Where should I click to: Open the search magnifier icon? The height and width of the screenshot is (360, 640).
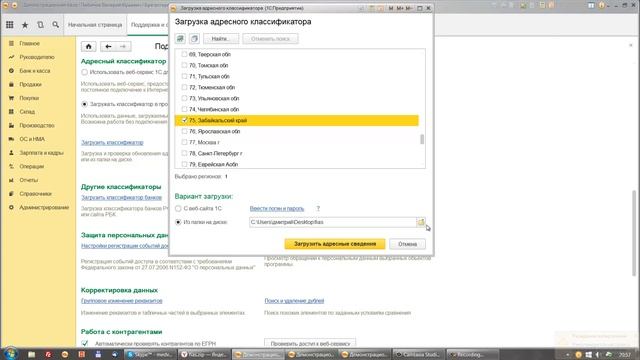(56, 25)
